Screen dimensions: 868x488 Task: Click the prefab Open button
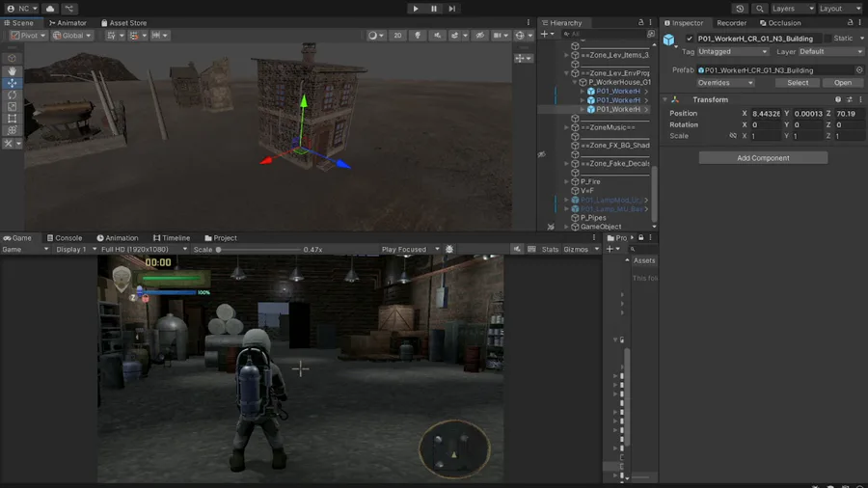coord(843,82)
